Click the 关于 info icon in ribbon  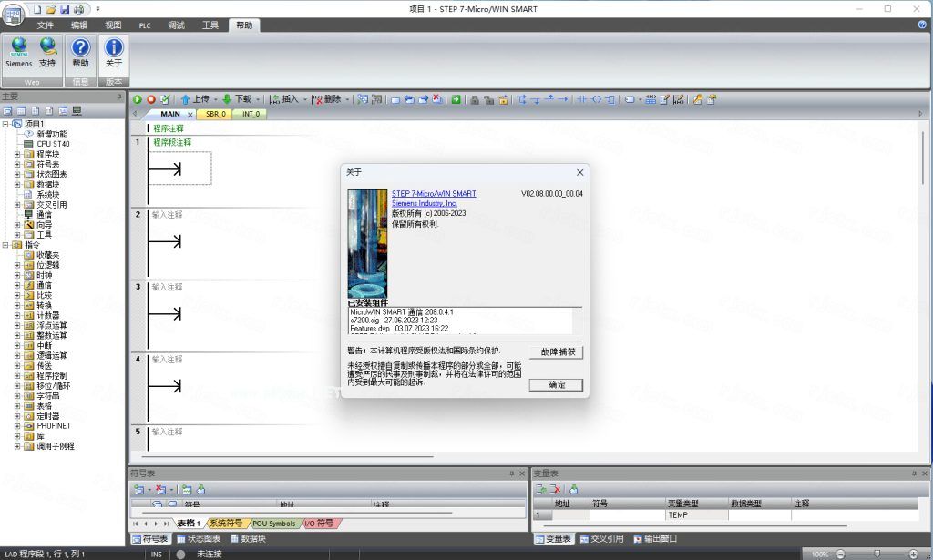tap(113, 52)
